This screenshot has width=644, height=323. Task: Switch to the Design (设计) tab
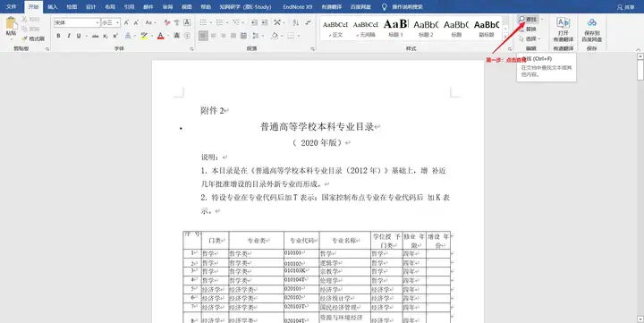(x=91, y=7)
